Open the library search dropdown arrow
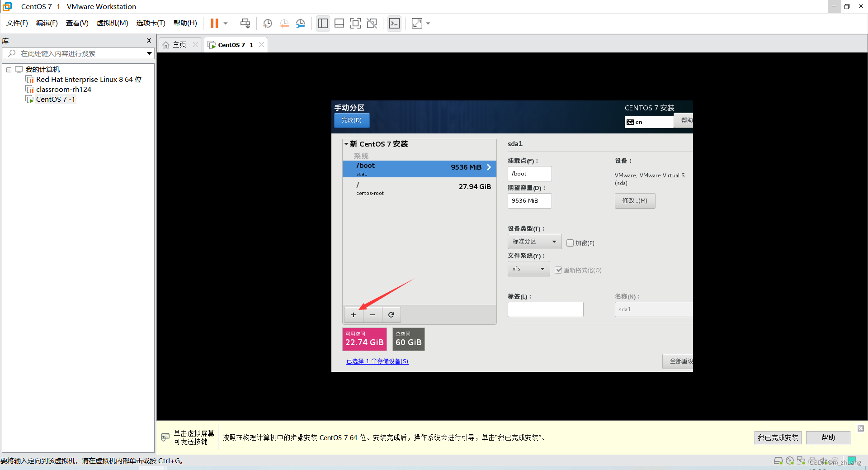Viewport: 868px width, 470px height. [149, 53]
